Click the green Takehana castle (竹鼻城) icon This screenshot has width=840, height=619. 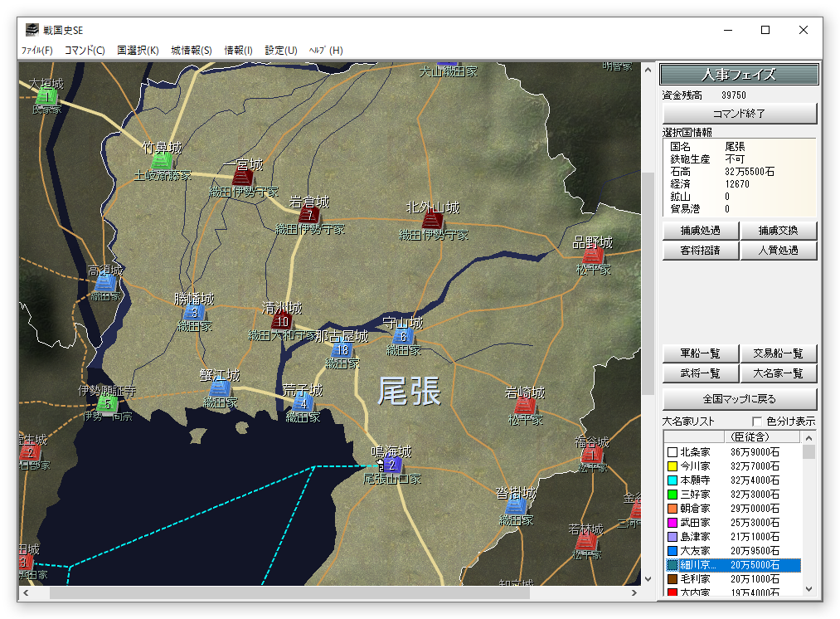click(x=162, y=161)
